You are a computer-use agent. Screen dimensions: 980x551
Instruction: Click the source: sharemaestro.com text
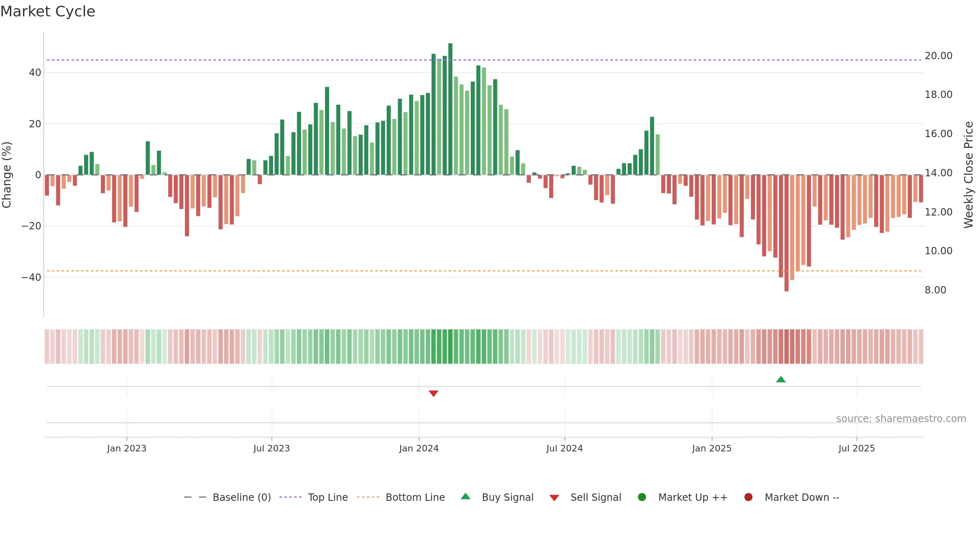[901, 419]
